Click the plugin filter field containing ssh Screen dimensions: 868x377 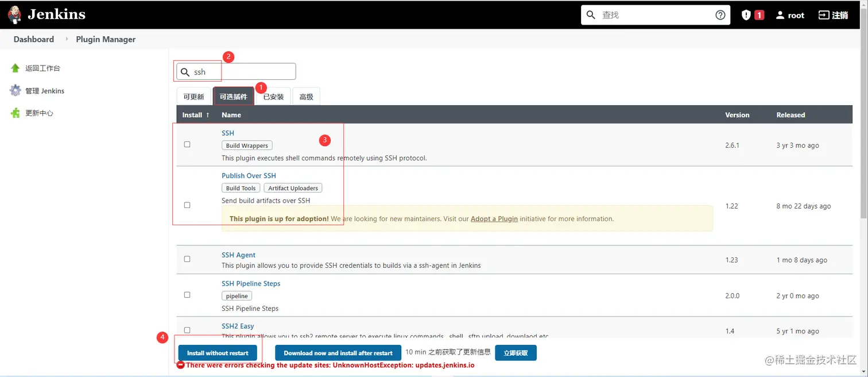click(236, 72)
